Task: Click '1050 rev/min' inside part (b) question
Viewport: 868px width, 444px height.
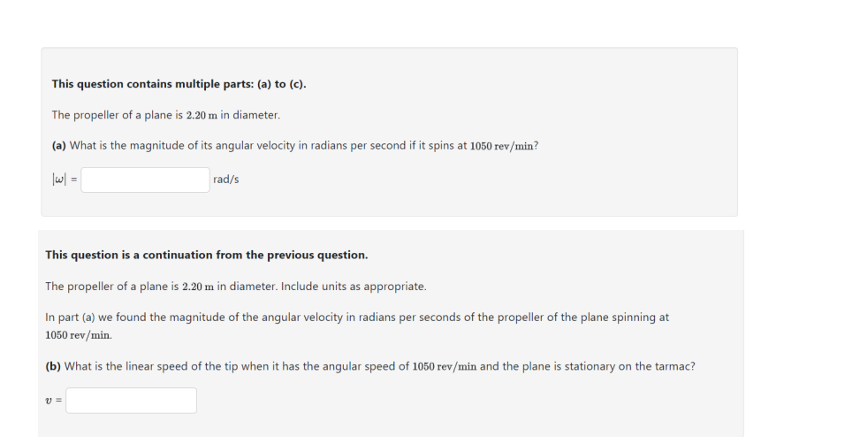Action: click(x=445, y=366)
